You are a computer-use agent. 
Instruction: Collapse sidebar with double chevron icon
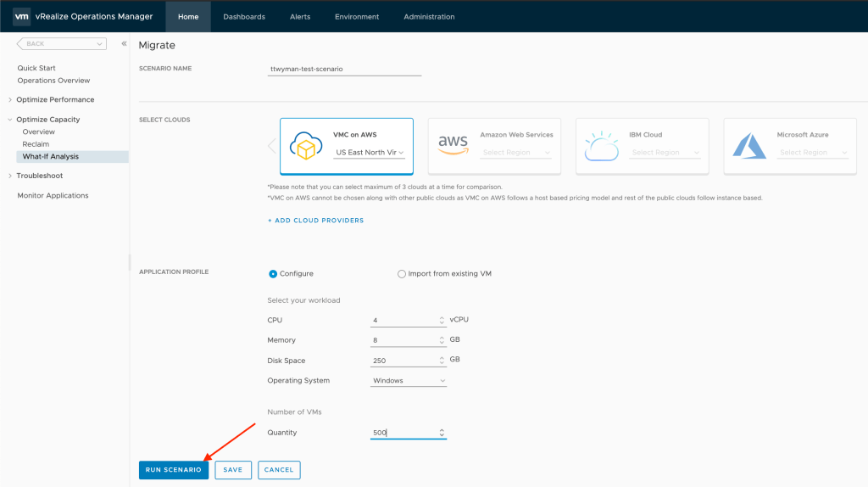[x=124, y=43]
